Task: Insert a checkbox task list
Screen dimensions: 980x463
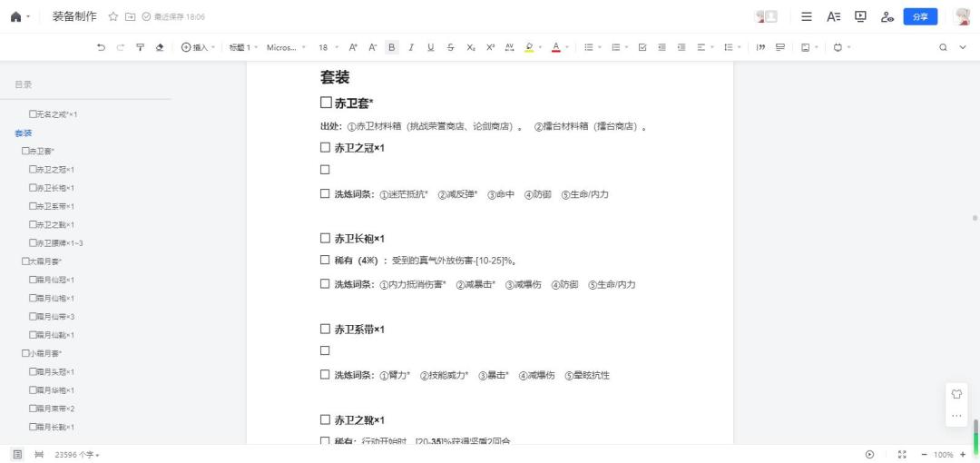Action: click(642, 47)
